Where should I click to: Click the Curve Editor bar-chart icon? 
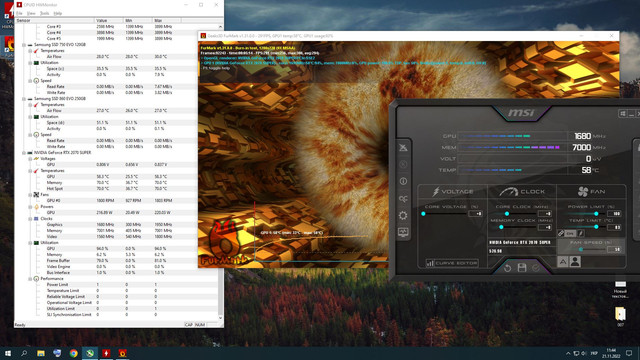click(x=430, y=263)
